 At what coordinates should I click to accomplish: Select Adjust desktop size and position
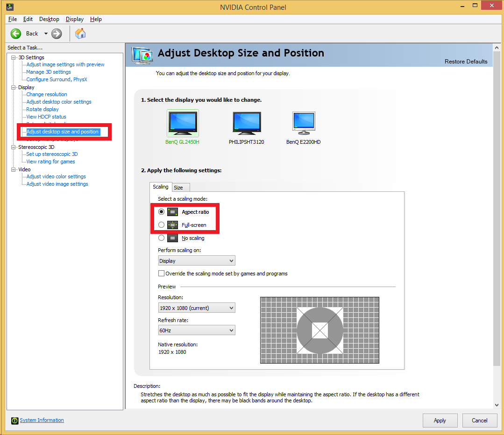63,132
